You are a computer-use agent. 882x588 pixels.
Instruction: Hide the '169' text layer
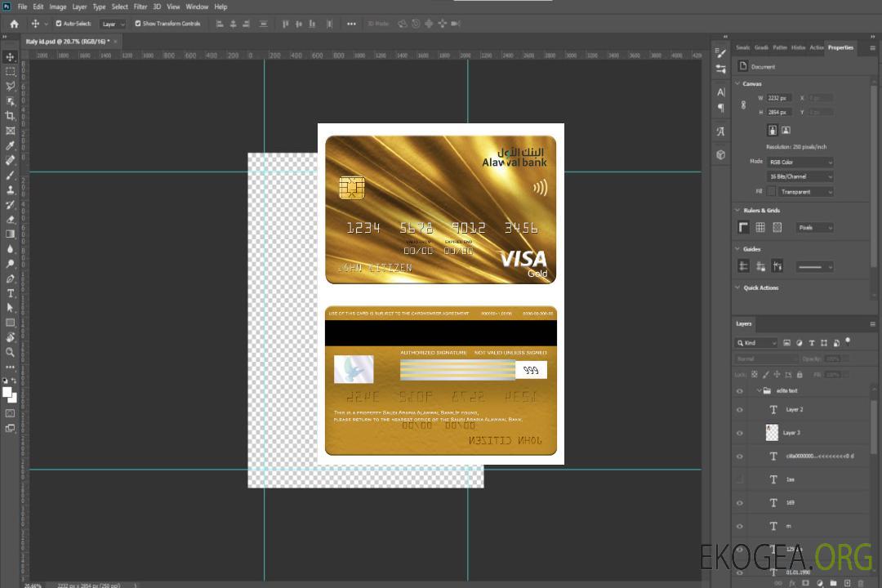coord(740,503)
